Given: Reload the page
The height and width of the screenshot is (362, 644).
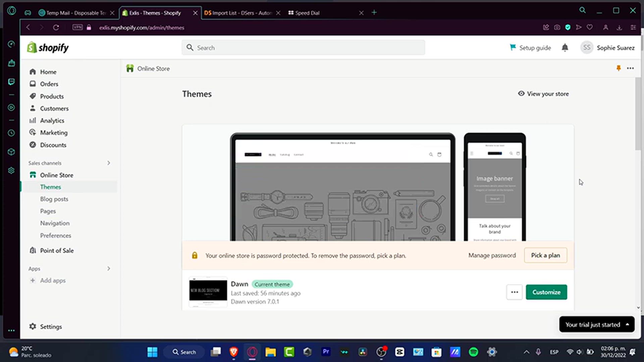Looking at the screenshot, I should coord(56,27).
